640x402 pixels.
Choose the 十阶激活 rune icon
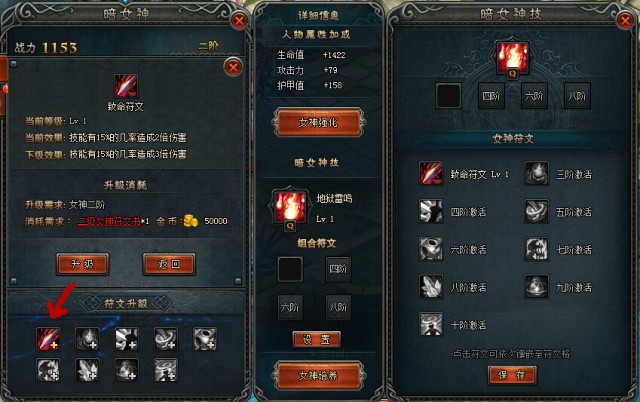pos(431,324)
